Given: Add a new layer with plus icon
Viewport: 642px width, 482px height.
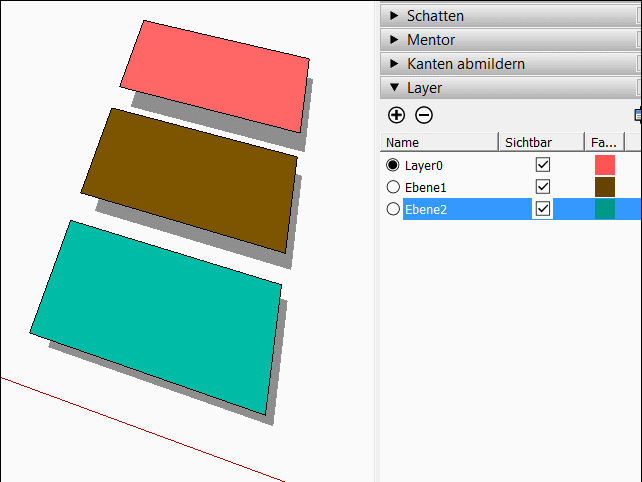Looking at the screenshot, I should click(396, 115).
